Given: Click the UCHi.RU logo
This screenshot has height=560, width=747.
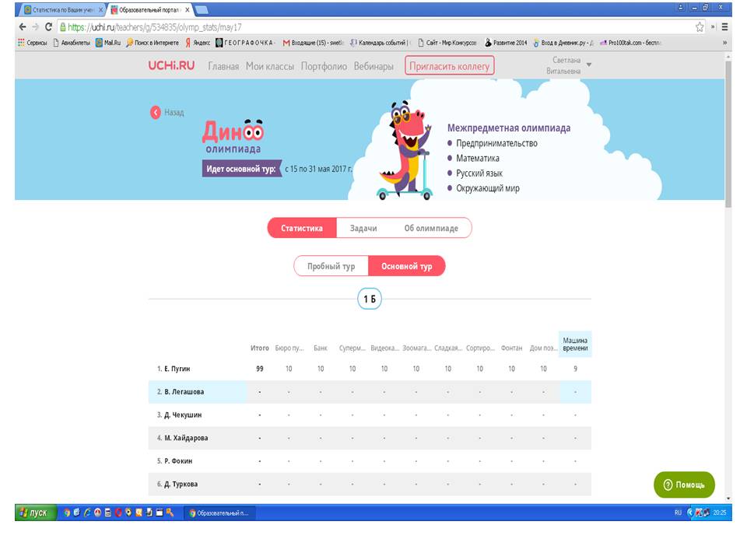Looking at the screenshot, I should pyautogui.click(x=171, y=65).
